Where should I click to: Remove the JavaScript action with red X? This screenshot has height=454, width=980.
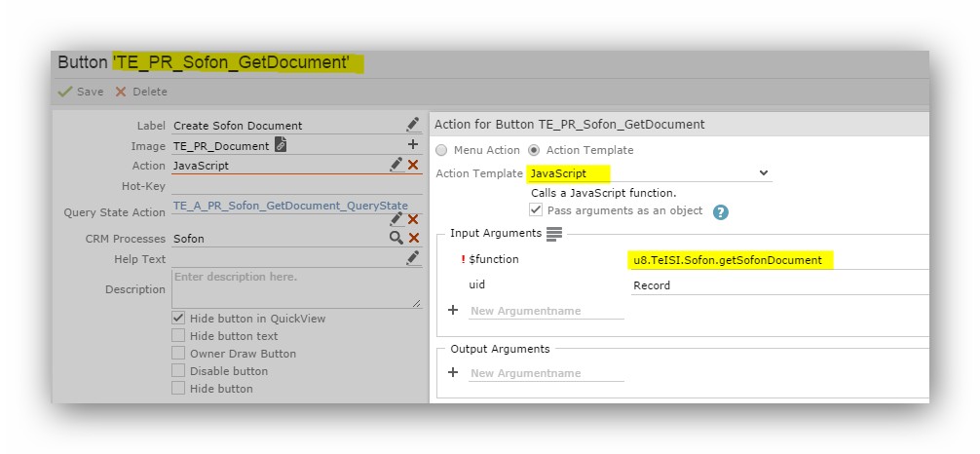(413, 165)
